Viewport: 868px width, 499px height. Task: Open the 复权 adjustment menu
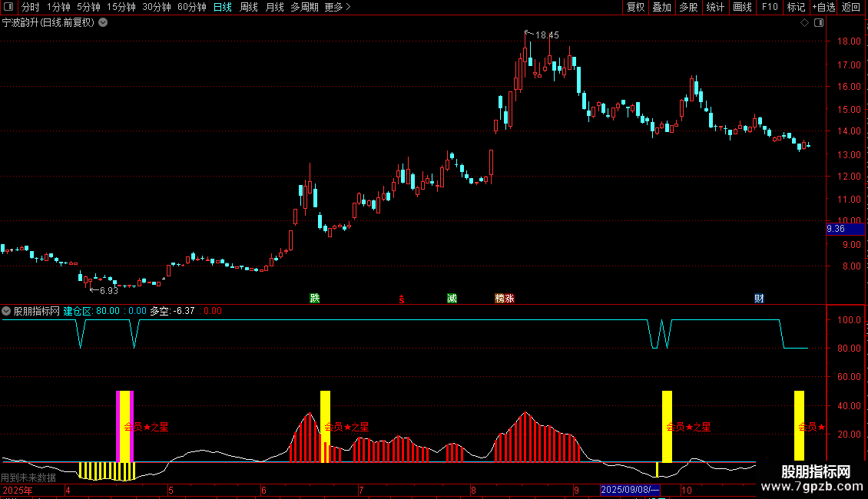point(635,7)
